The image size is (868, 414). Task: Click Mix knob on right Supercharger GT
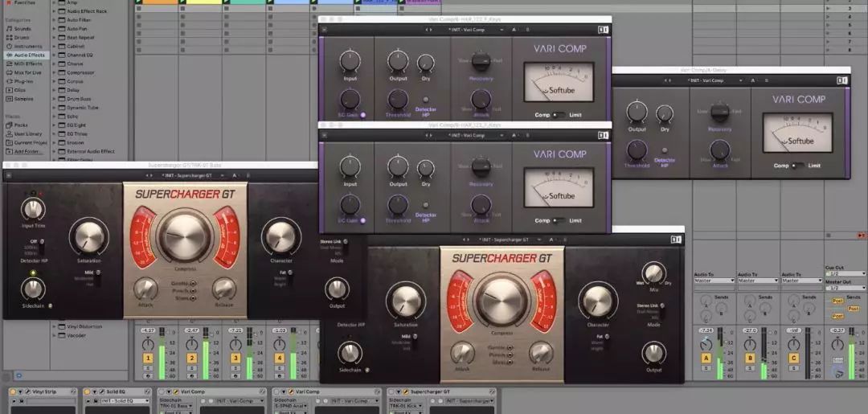(x=653, y=273)
